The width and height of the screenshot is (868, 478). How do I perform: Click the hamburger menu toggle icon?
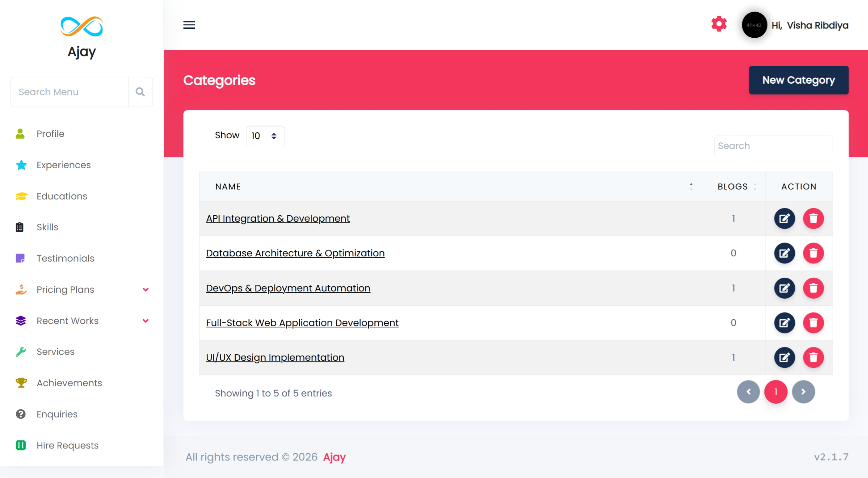189,25
